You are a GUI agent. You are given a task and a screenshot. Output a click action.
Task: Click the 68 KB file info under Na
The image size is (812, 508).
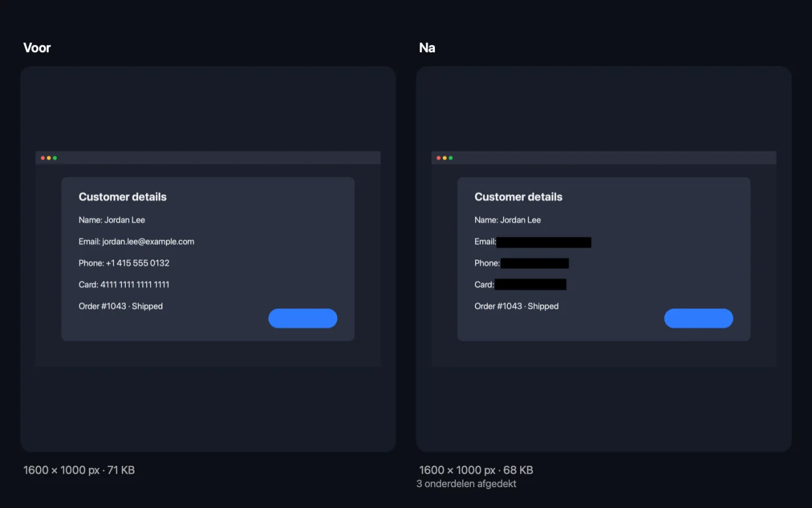click(476, 470)
